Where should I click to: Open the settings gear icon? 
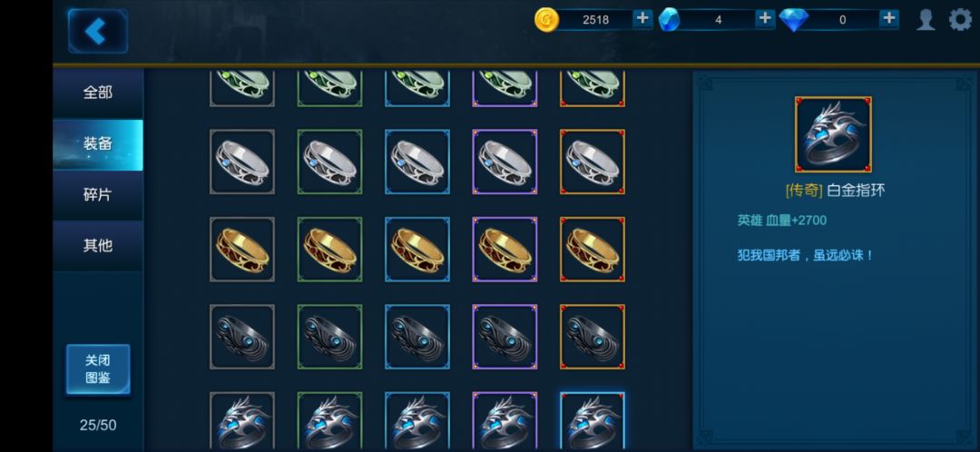click(x=961, y=19)
